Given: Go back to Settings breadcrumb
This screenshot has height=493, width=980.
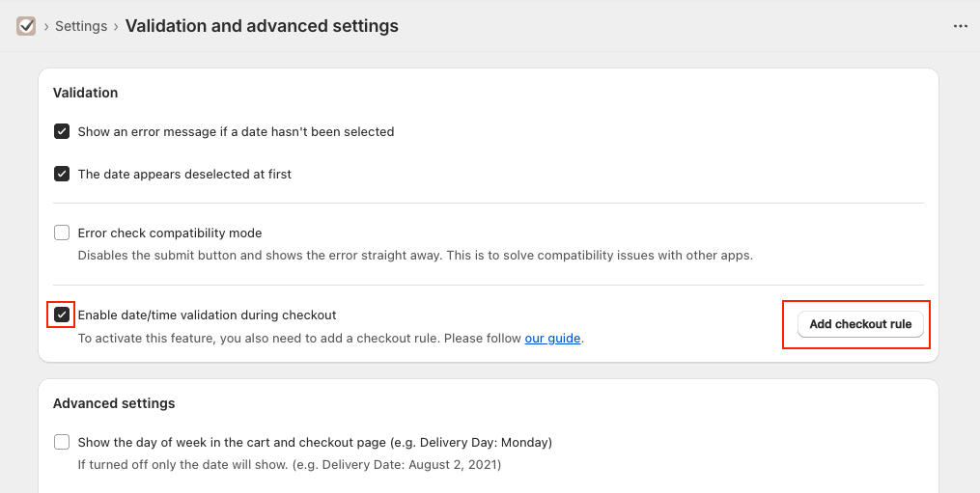Looking at the screenshot, I should coord(81,26).
